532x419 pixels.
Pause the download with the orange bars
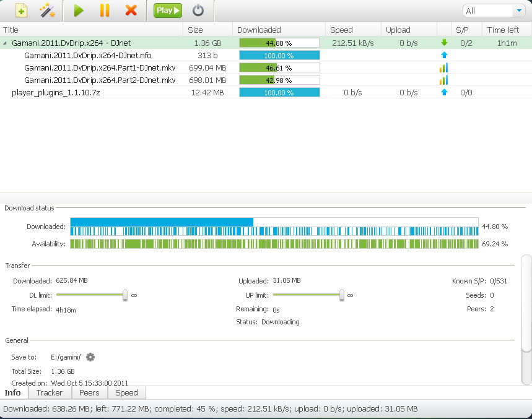pos(105,11)
